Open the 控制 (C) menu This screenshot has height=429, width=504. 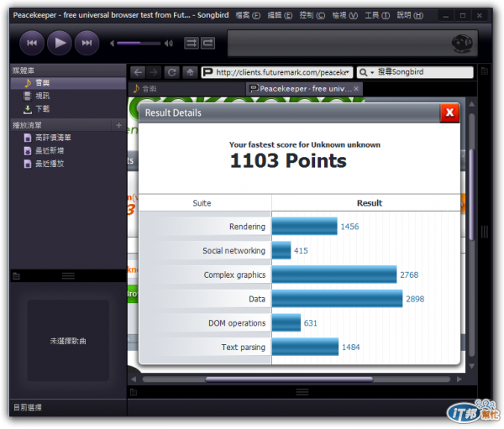click(312, 15)
